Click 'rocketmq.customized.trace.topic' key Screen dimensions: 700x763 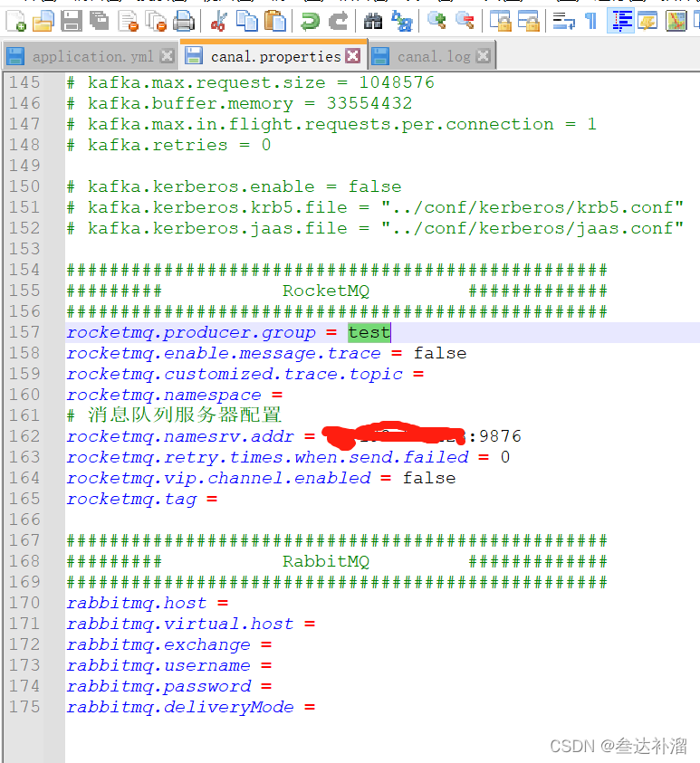235,375
